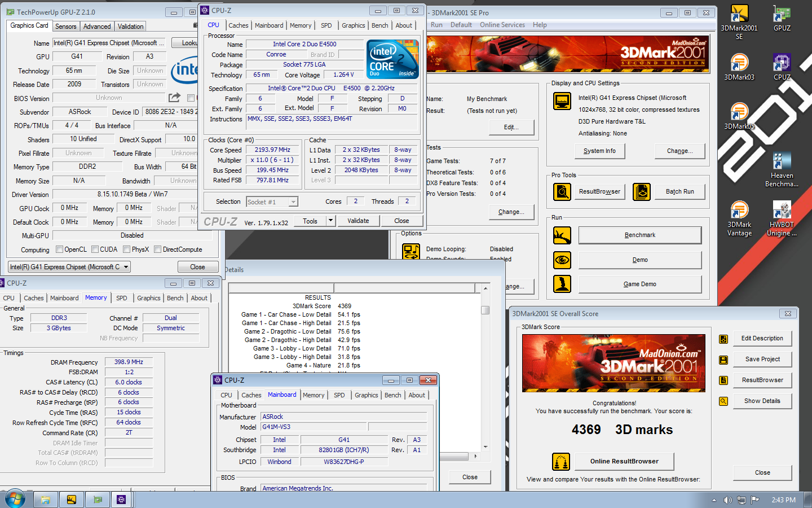Click ResultBrowser icon in Overall Score window
The width and height of the screenshot is (812, 508).
point(723,380)
